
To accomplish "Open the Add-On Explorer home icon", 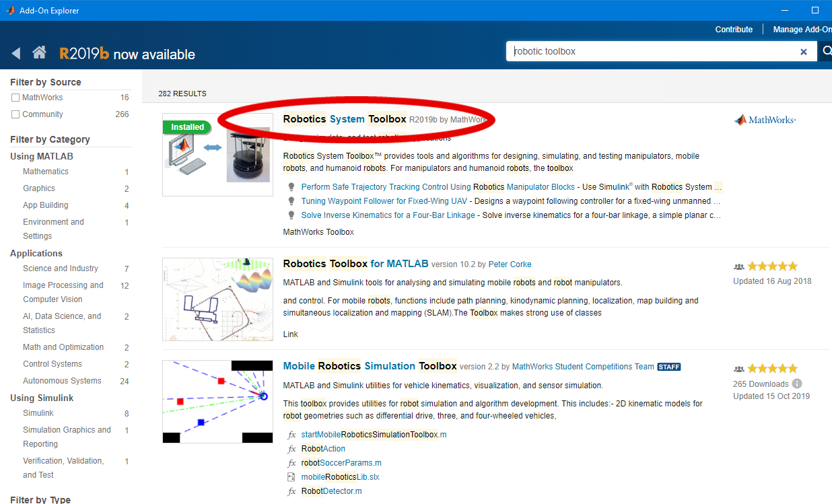I will 39,52.
